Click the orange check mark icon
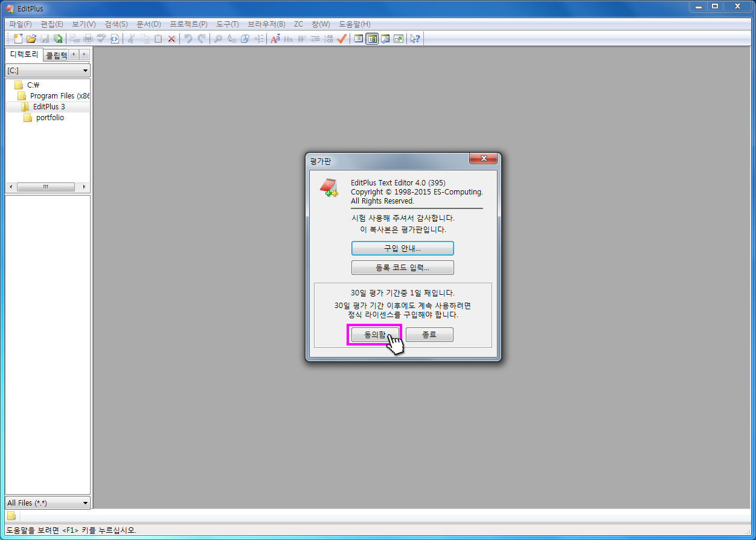Image resolution: width=756 pixels, height=540 pixels. coord(342,39)
